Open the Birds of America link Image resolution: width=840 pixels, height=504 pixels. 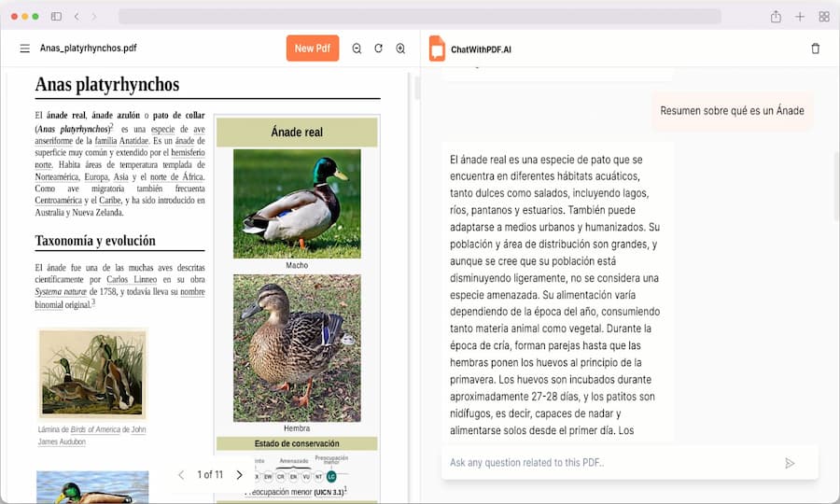95,429
